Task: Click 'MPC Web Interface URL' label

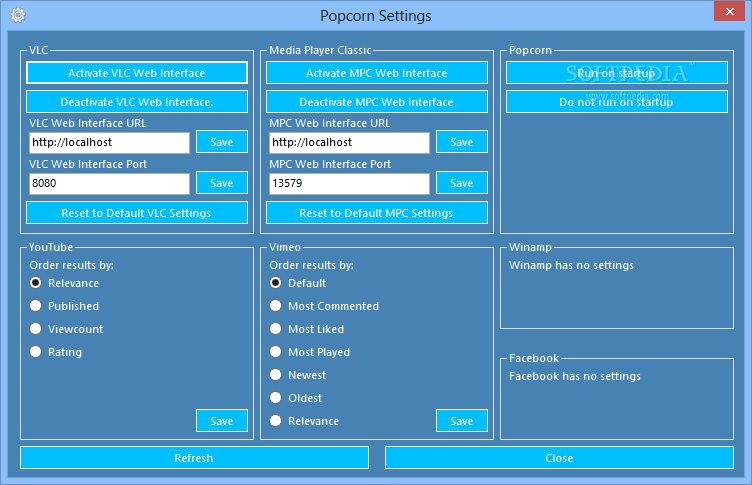Action: [x=329, y=123]
